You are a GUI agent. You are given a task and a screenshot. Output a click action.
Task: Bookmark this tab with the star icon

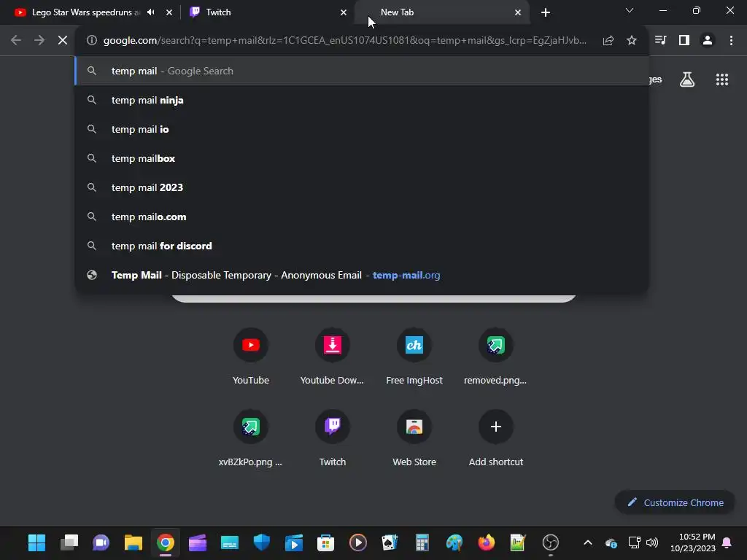point(632,41)
